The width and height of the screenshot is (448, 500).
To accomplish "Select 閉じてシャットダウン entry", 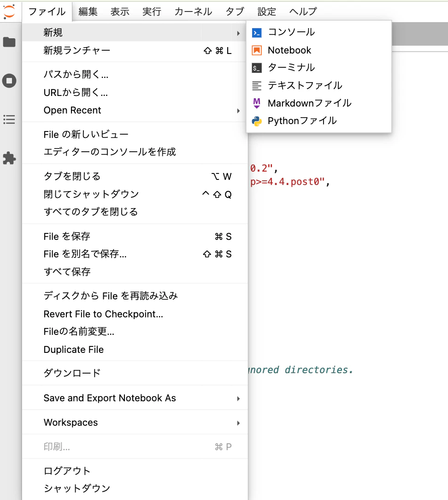I will pos(135,194).
